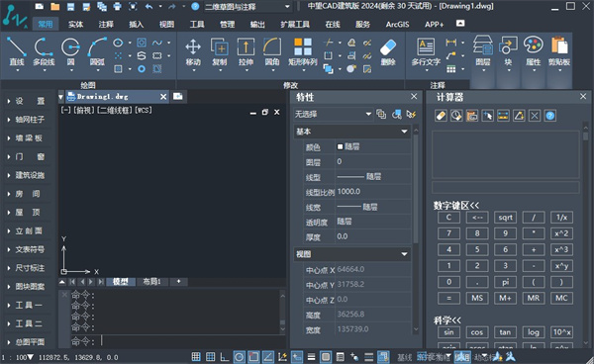Screen dimensions: 594x364
Task: Open the ArcGIS ribbon tab
Action: pos(397,25)
